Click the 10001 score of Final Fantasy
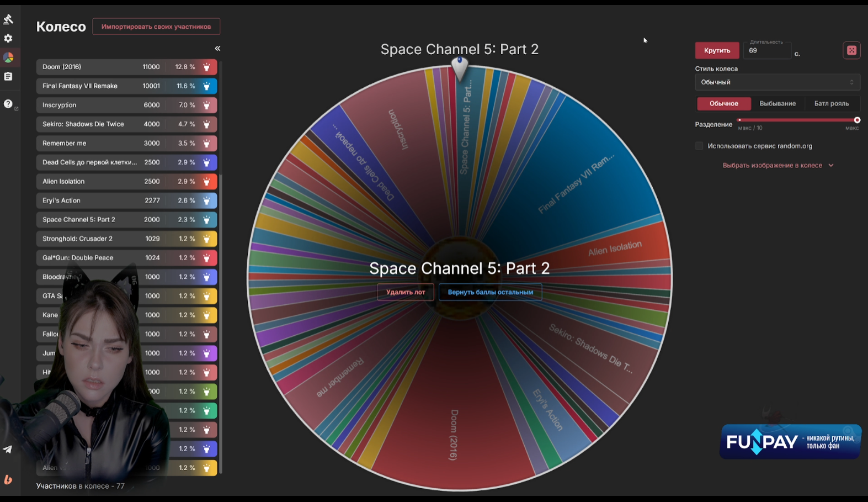This screenshot has height=502, width=868. 151,86
